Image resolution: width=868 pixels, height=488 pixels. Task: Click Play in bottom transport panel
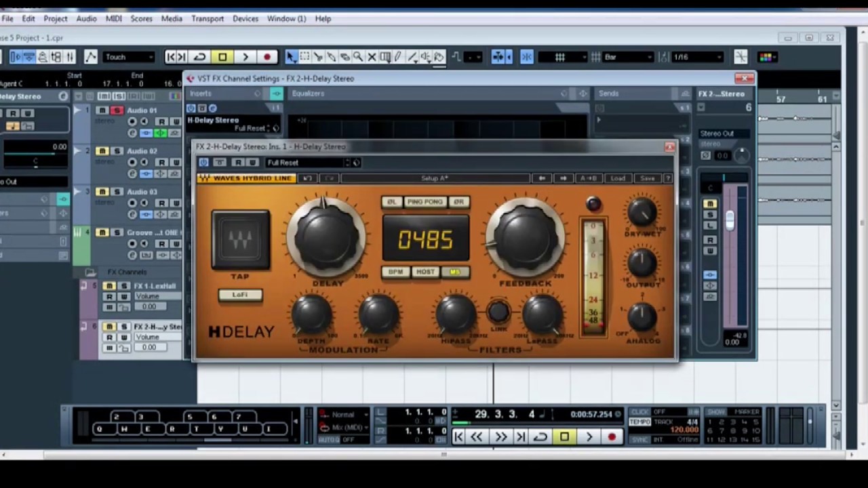coord(589,437)
